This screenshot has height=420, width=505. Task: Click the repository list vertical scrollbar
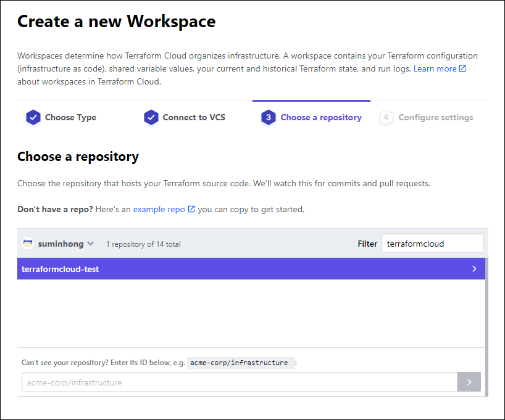click(x=486, y=327)
